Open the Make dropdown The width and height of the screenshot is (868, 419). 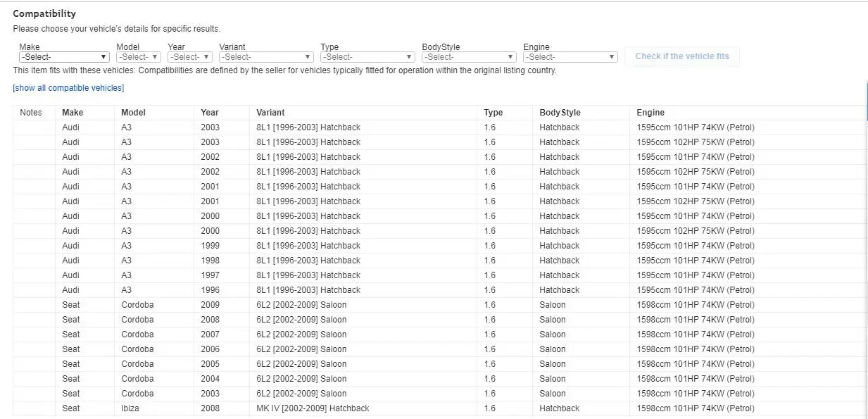click(x=64, y=57)
